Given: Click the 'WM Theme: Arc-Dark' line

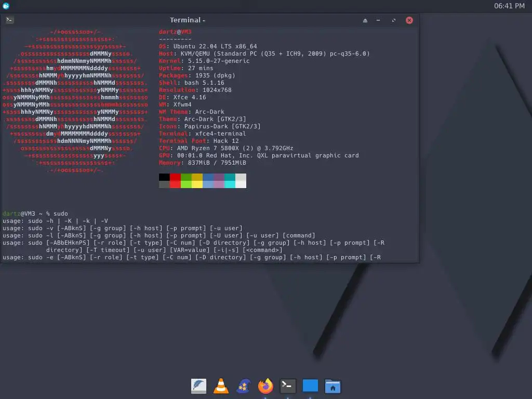Looking at the screenshot, I should pyautogui.click(x=191, y=112).
